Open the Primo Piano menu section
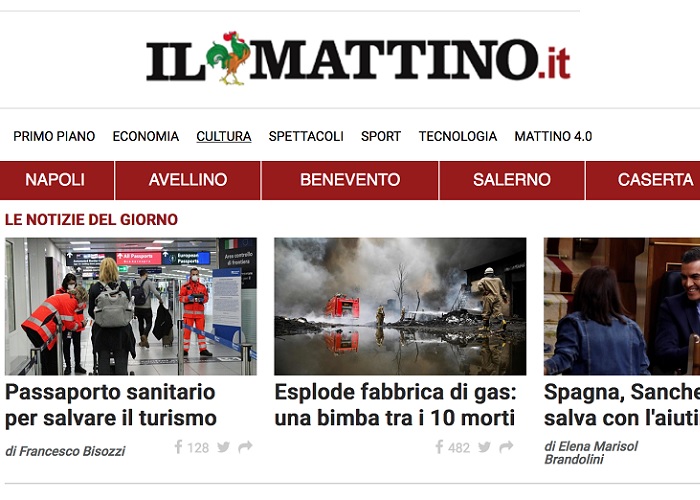 coord(54,136)
